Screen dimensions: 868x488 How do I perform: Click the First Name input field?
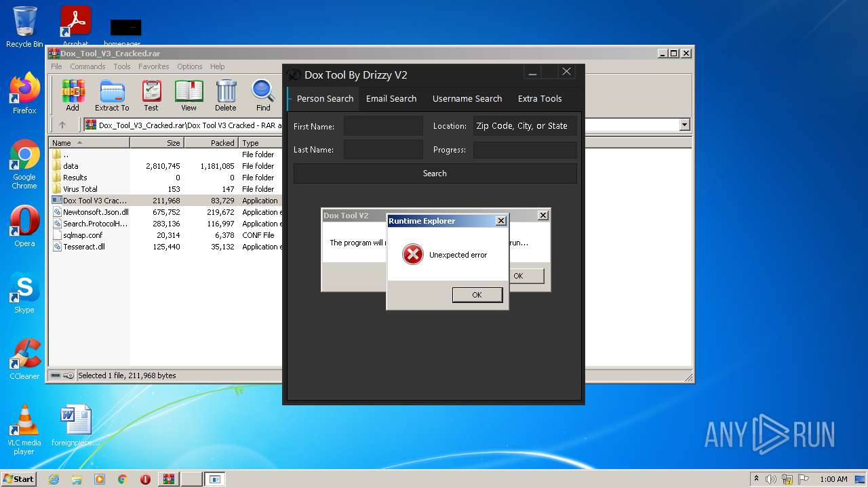[x=383, y=126]
